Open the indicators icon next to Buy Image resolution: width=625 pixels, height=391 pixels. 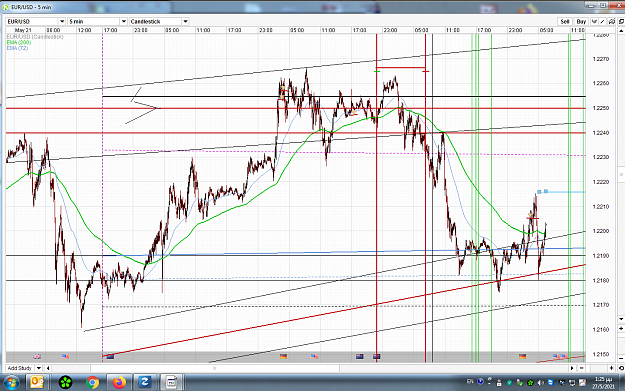click(594, 22)
